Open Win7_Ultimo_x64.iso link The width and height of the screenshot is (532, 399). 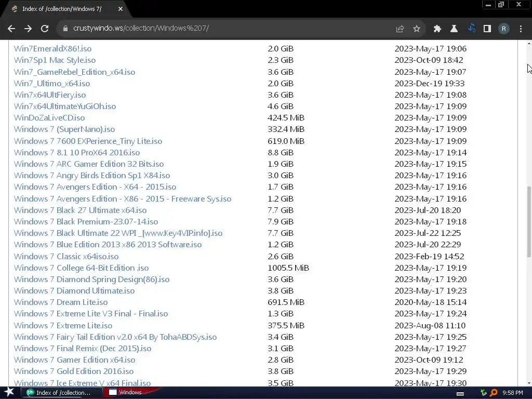click(x=52, y=84)
